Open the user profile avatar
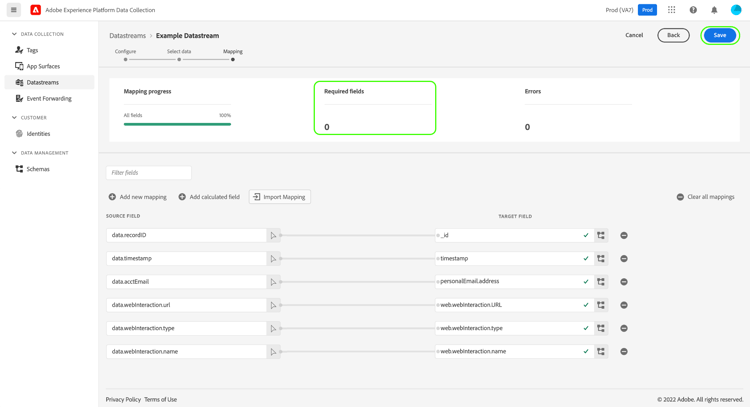The width and height of the screenshot is (750, 407). [x=736, y=10]
